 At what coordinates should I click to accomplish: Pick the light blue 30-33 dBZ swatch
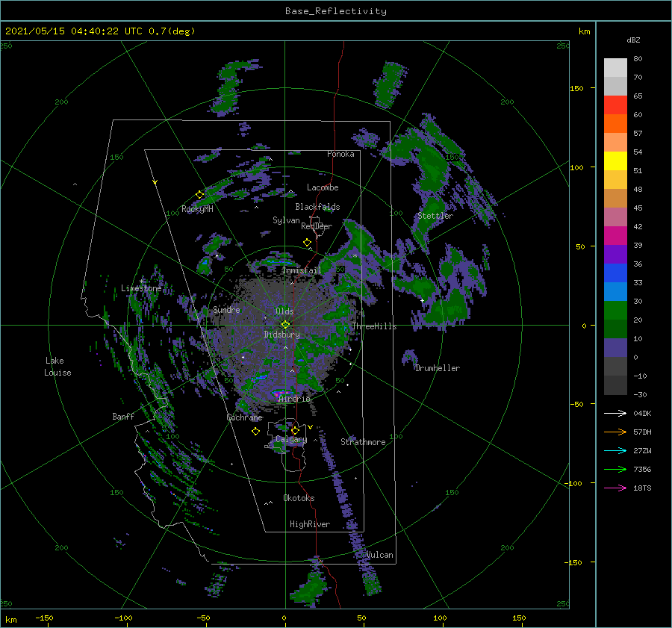click(x=615, y=292)
